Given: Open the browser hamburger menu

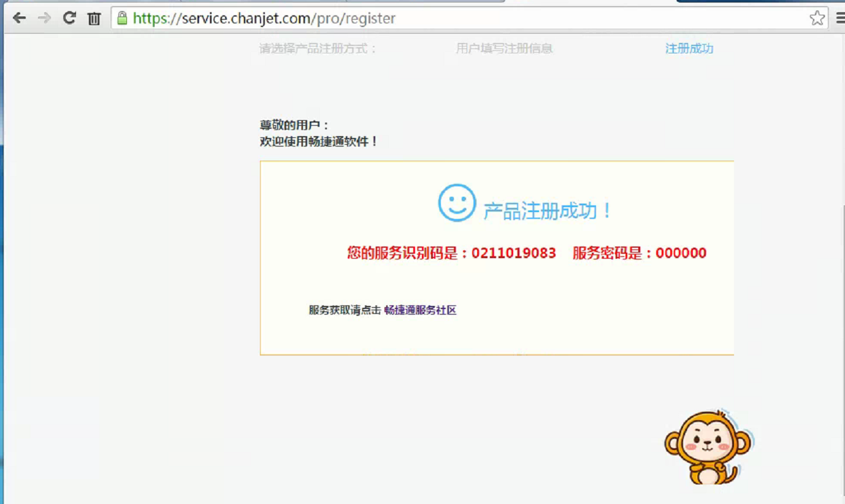Looking at the screenshot, I should [x=840, y=18].
